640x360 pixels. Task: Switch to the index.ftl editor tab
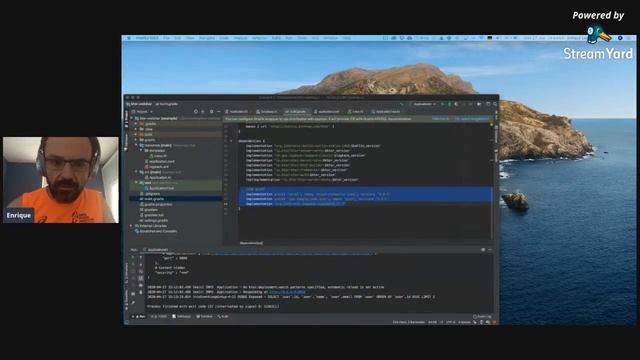(x=356, y=111)
